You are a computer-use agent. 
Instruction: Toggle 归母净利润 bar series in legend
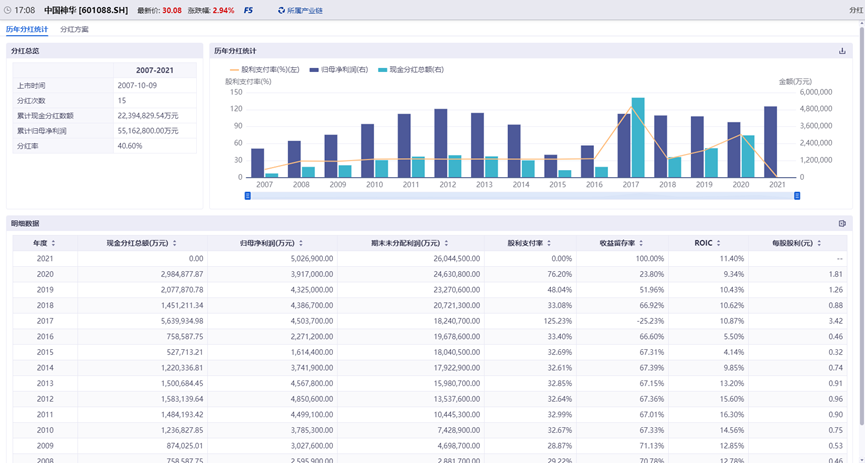point(339,70)
